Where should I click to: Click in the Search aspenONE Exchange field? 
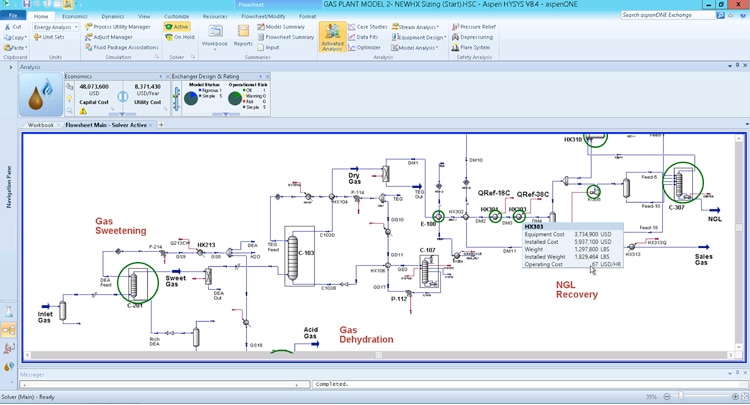click(x=668, y=15)
